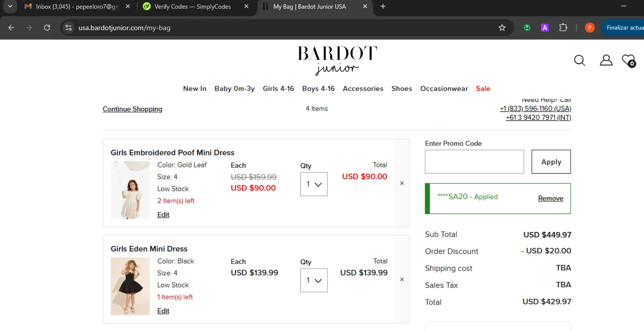The image size is (644, 331).
Task: Open the Accessories menu
Action: (x=363, y=88)
